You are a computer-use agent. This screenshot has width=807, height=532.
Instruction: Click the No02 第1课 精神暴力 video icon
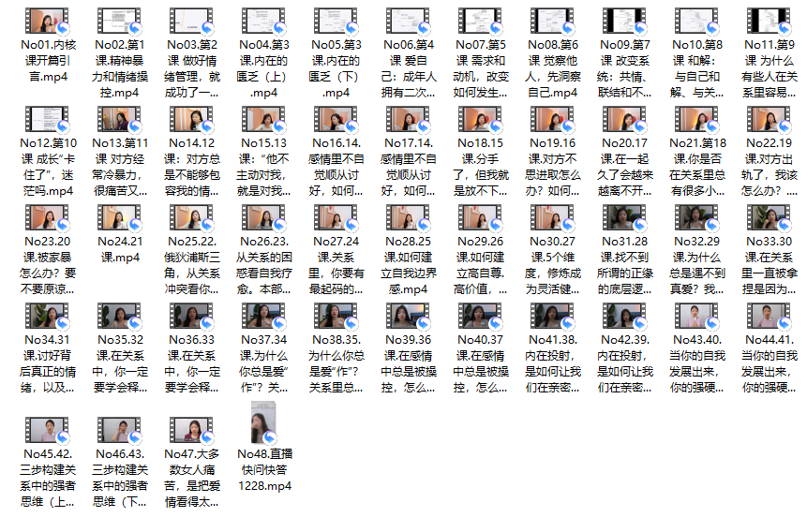(x=119, y=21)
